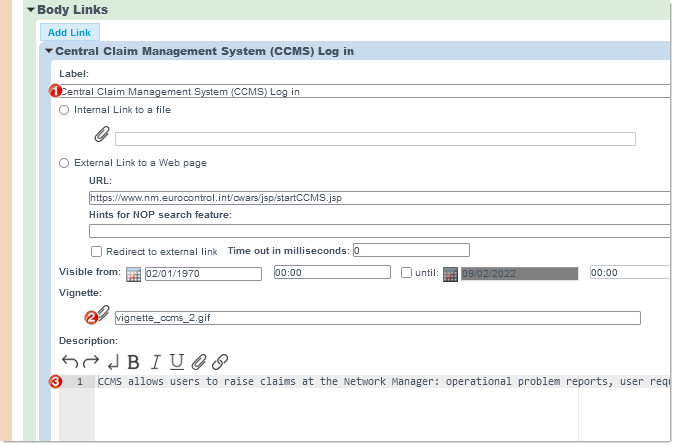Click the Vignette paperclip attachment icon
The width and height of the screenshot is (675, 446).
pos(103,316)
